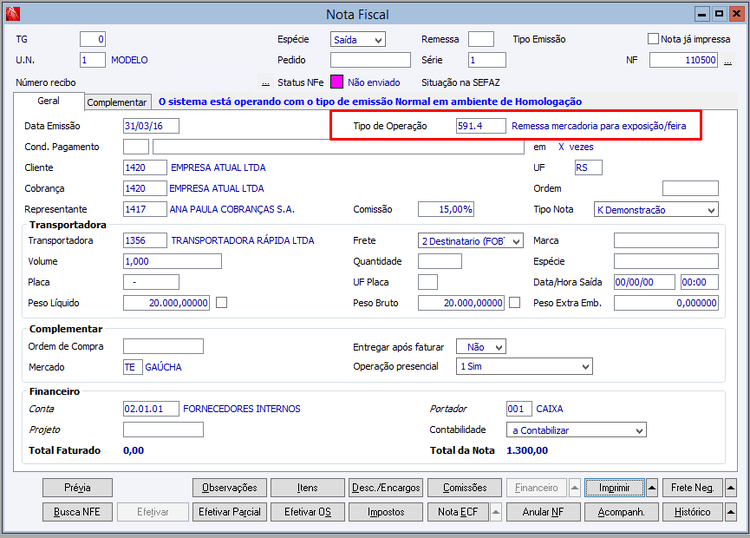Click UF field showing RS

coord(588,167)
